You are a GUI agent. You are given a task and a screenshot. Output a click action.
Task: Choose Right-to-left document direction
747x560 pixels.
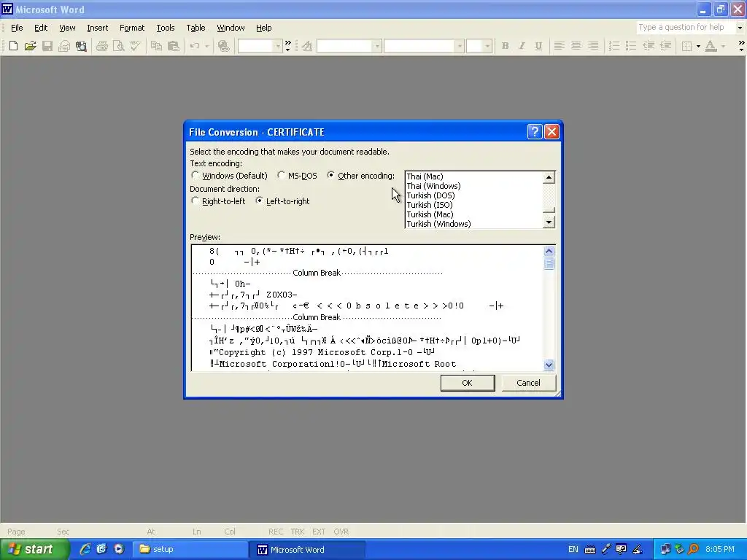pyautogui.click(x=195, y=201)
